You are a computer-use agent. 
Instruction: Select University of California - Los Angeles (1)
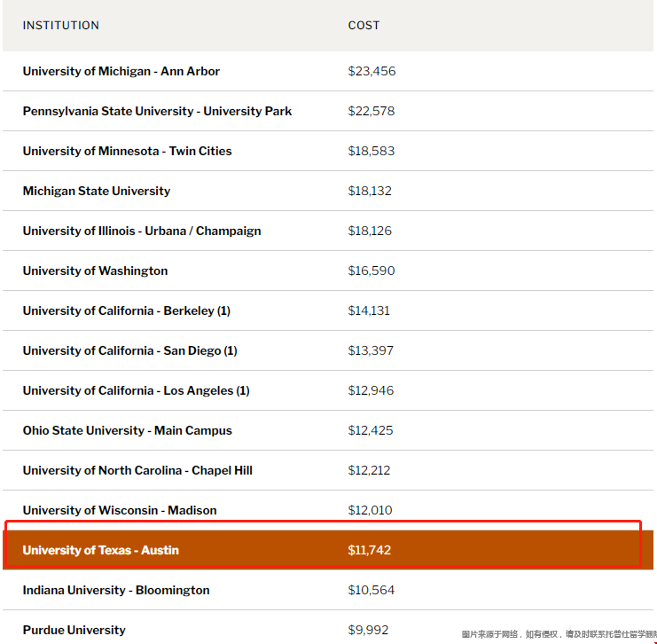click(x=137, y=391)
